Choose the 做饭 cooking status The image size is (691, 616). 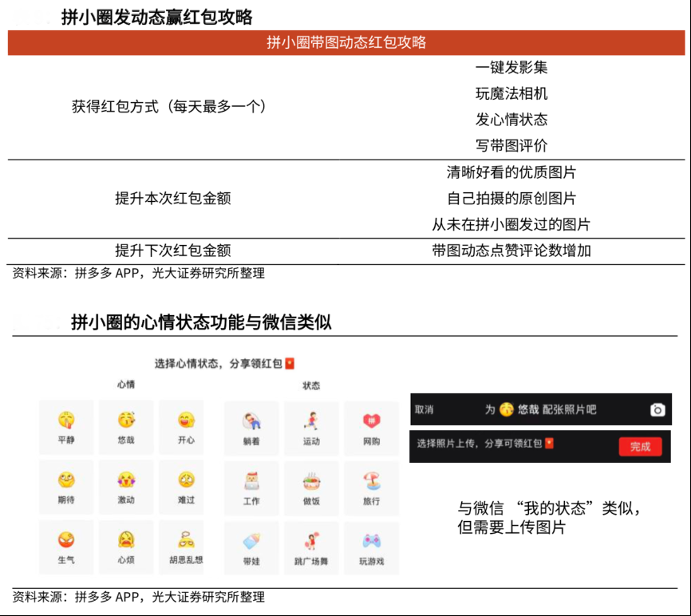pyautogui.click(x=311, y=482)
